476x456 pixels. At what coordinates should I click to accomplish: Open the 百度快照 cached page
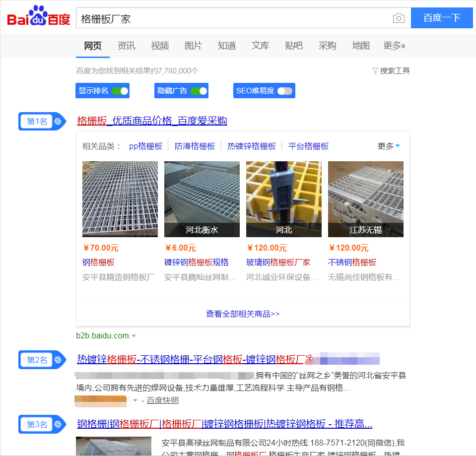point(163,400)
